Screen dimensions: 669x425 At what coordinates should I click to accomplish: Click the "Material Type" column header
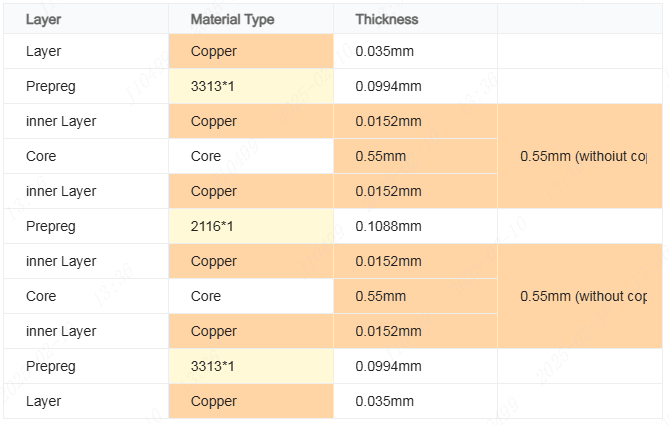pyautogui.click(x=232, y=19)
